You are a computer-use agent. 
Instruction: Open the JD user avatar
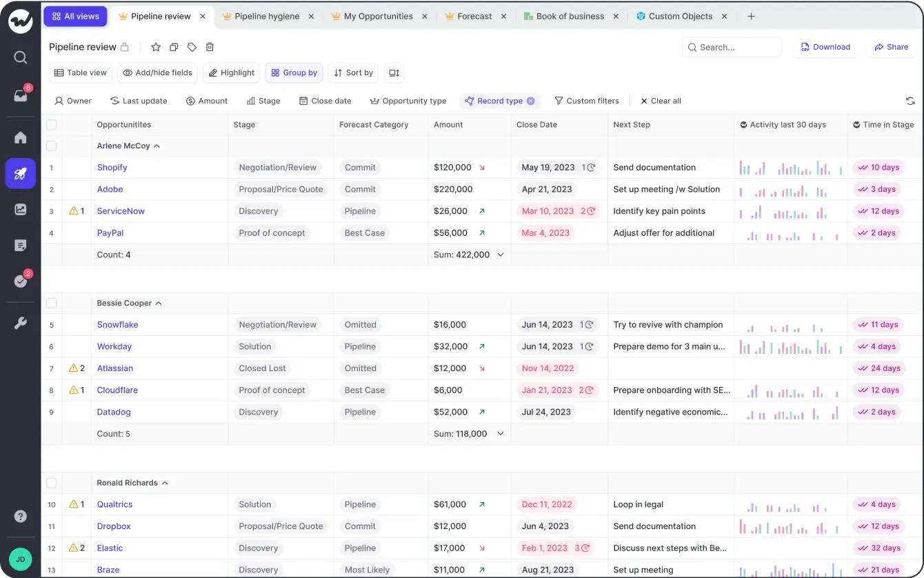coord(20,559)
